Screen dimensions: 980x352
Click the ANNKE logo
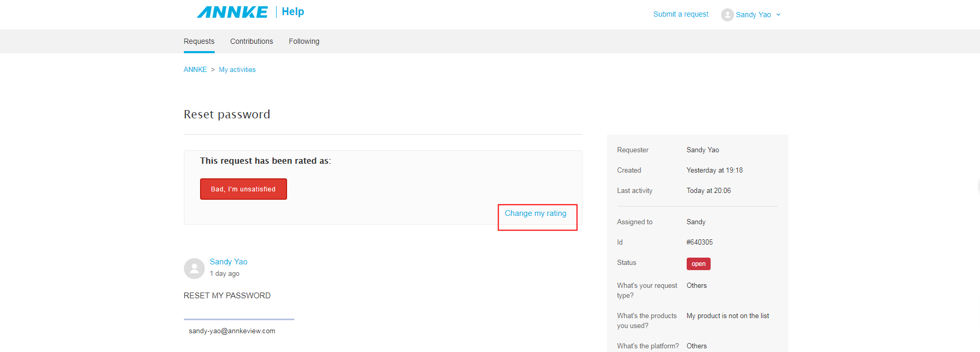pyautogui.click(x=232, y=12)
